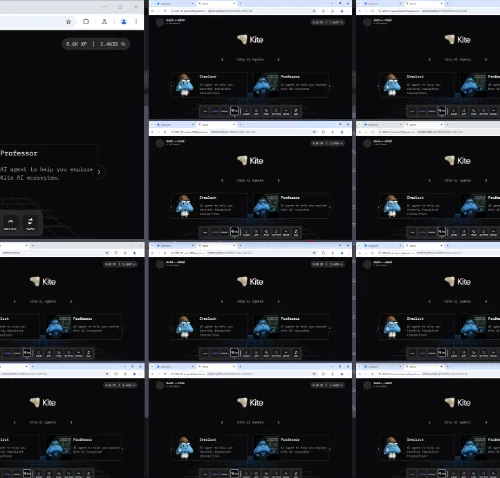Select the Swap icon in the large window's dock
The height and width of the screenshot is (478, 500).
(30, 223)
